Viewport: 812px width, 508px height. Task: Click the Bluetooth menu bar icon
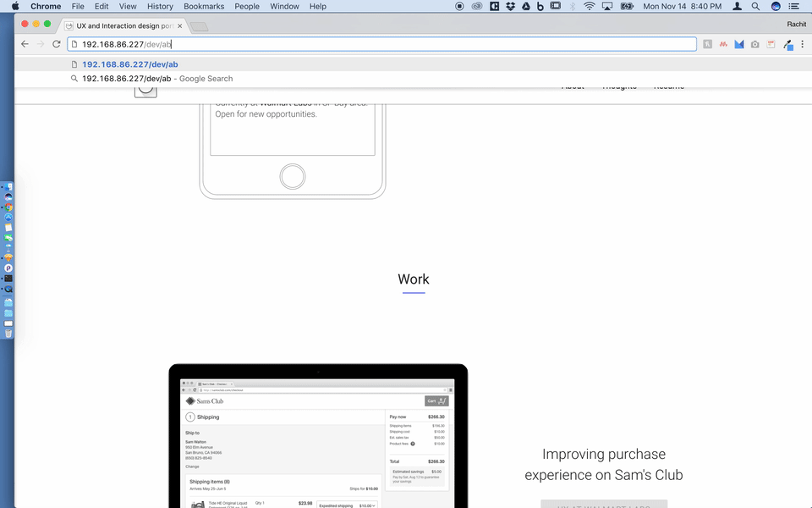point(573,6)
